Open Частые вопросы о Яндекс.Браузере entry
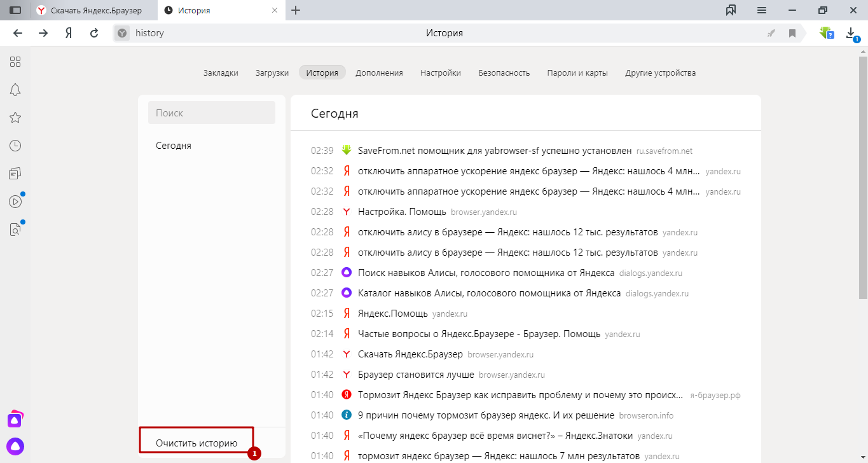This screenshot has height=463, width=868. tap(479, 334)
